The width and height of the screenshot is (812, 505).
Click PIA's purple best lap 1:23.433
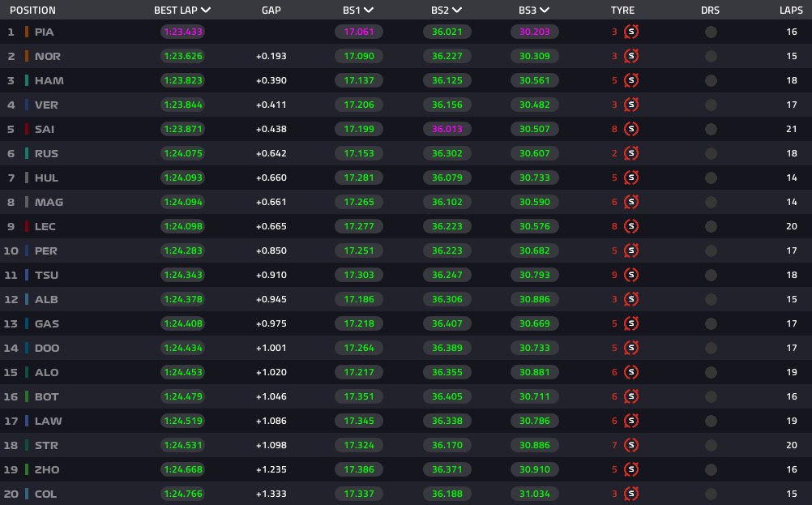click(183, 32)
